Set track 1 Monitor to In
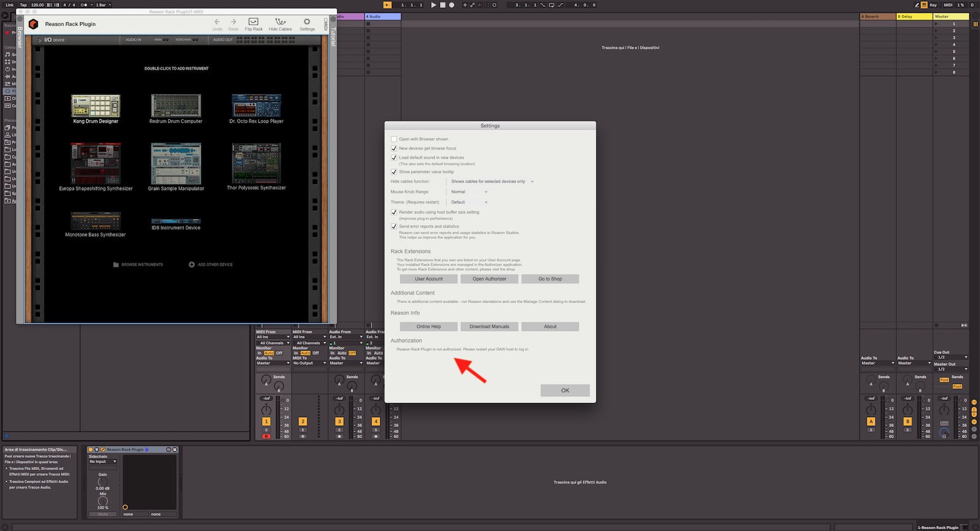Image resolution: width=980 pixels, height=531 pixels. pos(260,353)
